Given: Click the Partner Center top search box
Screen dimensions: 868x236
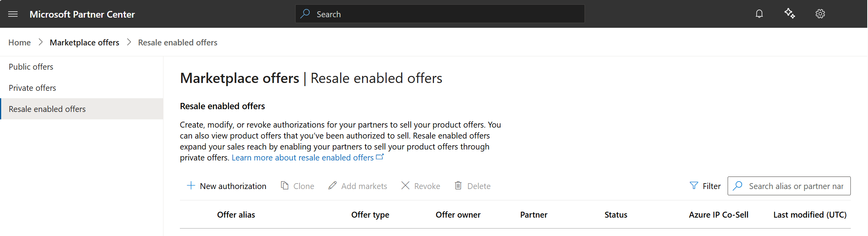Looking at the screenshot, I should pos(440,14).
